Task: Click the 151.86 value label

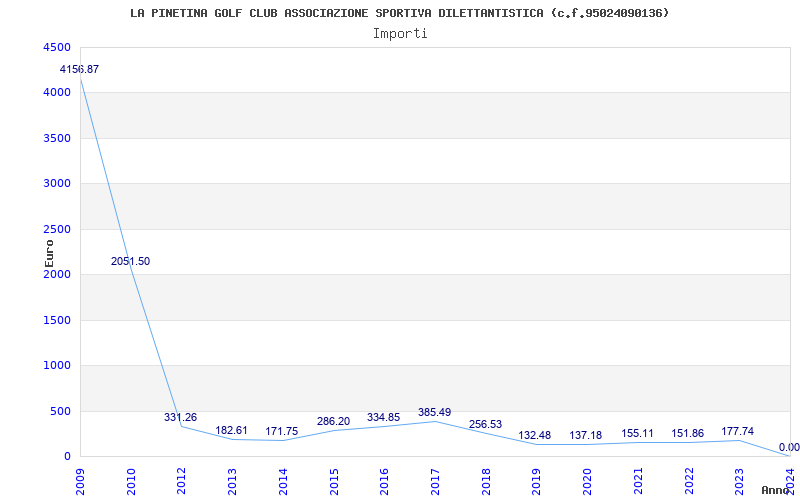Action: (x=688, y=434)
